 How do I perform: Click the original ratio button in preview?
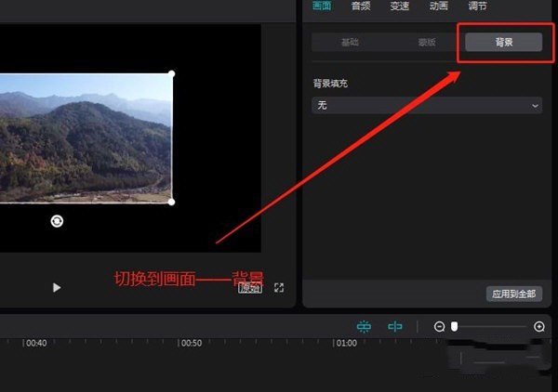click(249, 288)
